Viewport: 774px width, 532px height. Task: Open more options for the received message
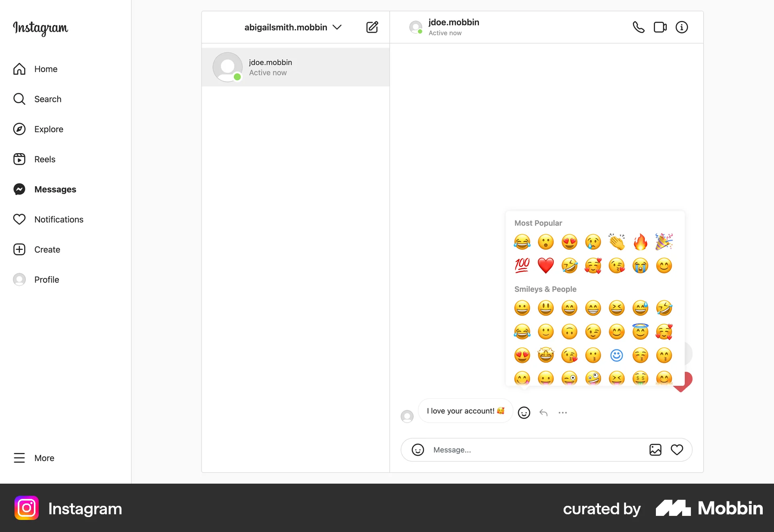click(563, 413)
